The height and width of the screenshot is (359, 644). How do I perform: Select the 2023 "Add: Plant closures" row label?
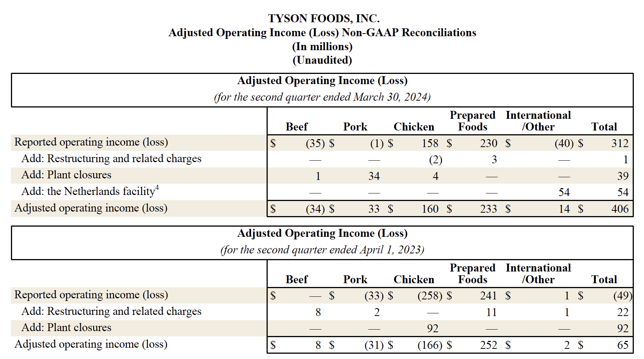tap(66, 328)
